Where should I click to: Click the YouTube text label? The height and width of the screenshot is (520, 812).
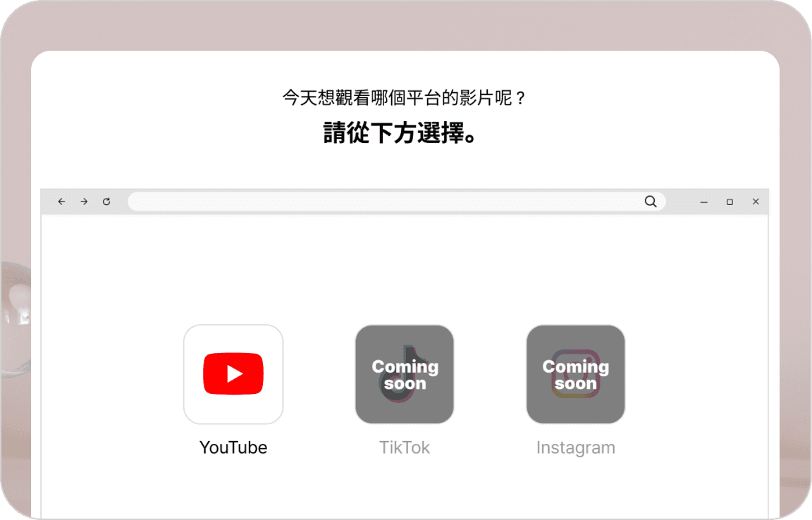point(233,447)
